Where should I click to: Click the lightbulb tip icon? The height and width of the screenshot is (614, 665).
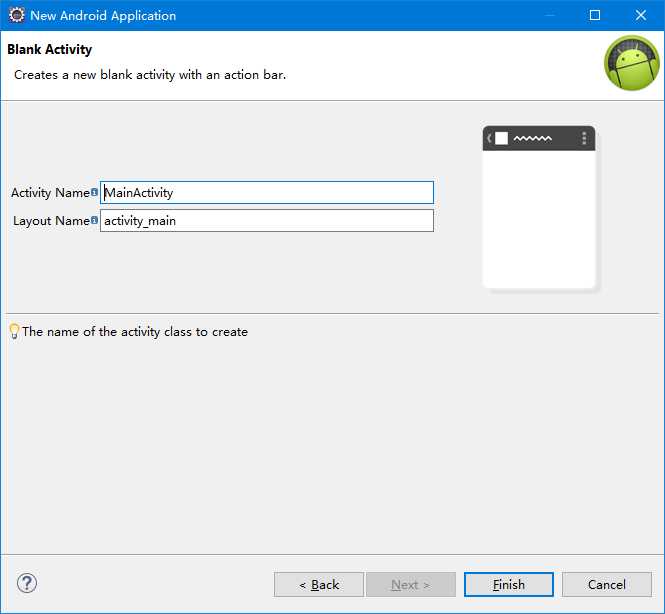[x=14, y=331]
